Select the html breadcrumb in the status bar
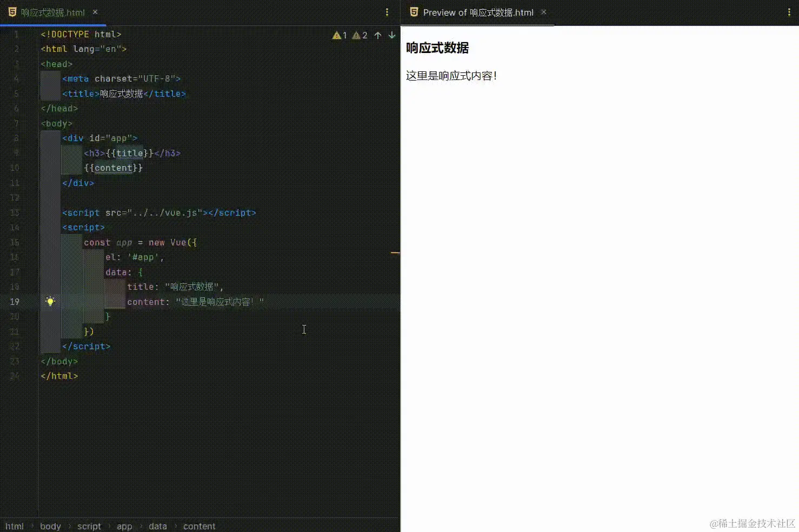The width and height of the screenshot is (799, 532). tap(15, 526)
